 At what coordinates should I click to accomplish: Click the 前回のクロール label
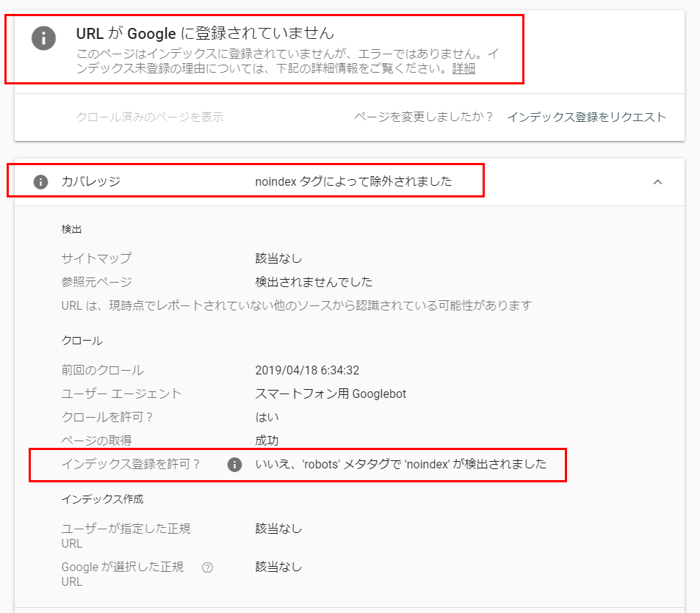[x=102, y=370]
